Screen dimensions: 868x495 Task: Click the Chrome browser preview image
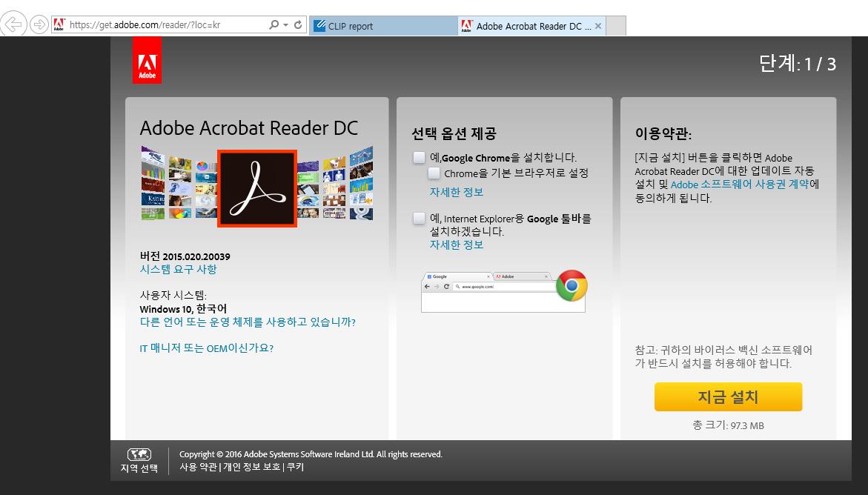(503, 292)
